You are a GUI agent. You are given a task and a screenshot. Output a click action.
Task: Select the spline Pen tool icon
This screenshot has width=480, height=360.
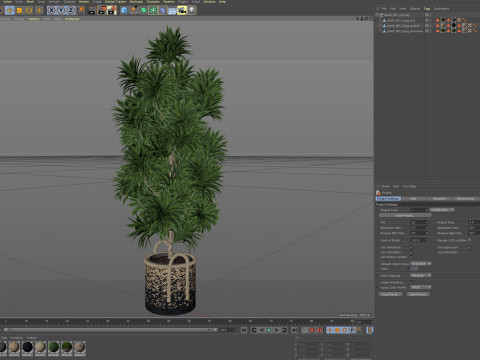click(134, 10)
